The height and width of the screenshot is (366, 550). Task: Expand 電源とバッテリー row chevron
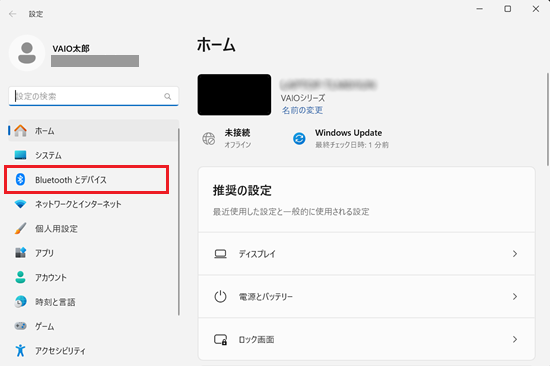point(515,297)
